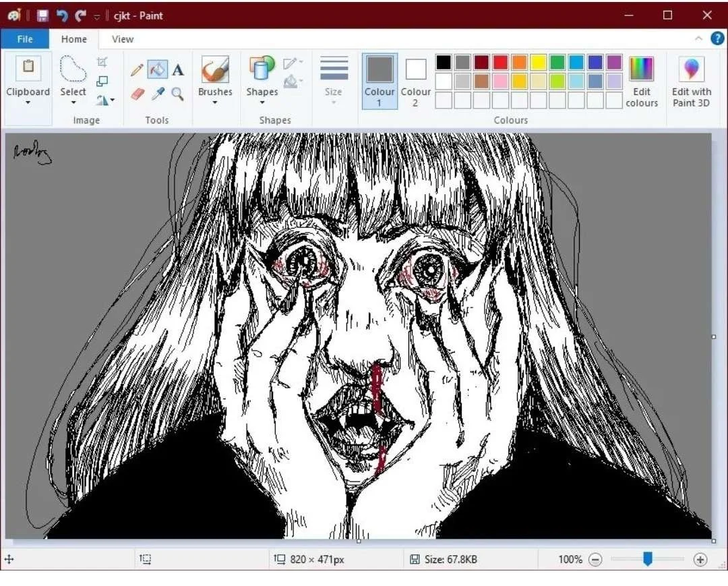Select the Magnifier tool
728x586 pixels.
pyautogui.click(x=177, y=94)
